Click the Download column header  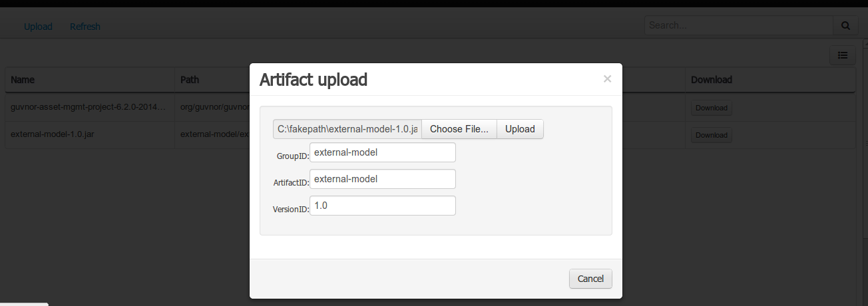(x=711, y=80)
